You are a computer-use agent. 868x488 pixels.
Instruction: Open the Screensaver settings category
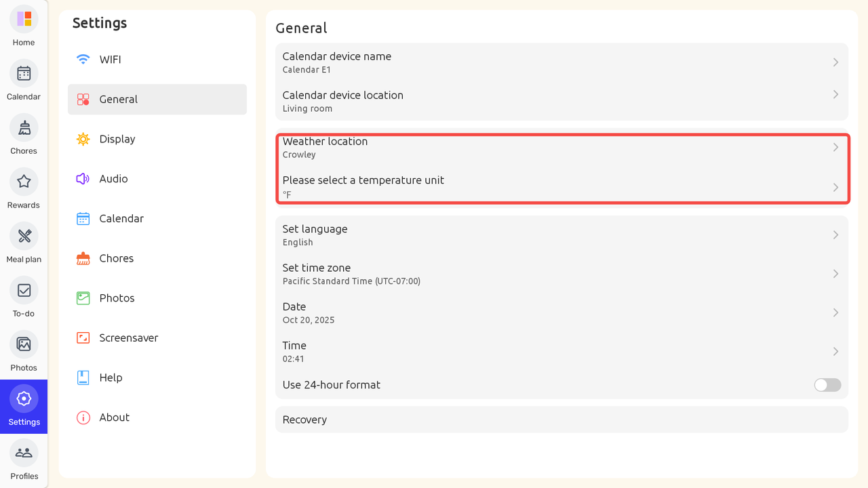point(128,338)
